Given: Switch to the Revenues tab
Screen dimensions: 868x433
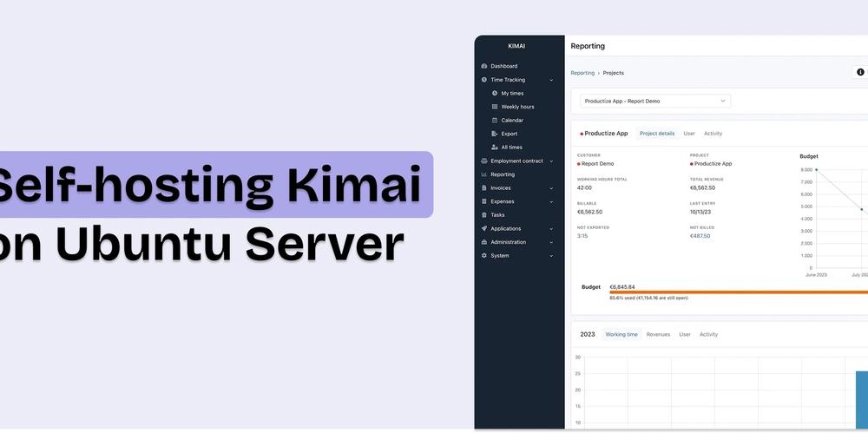Looking at the screenshot, I should pos(658,334).
